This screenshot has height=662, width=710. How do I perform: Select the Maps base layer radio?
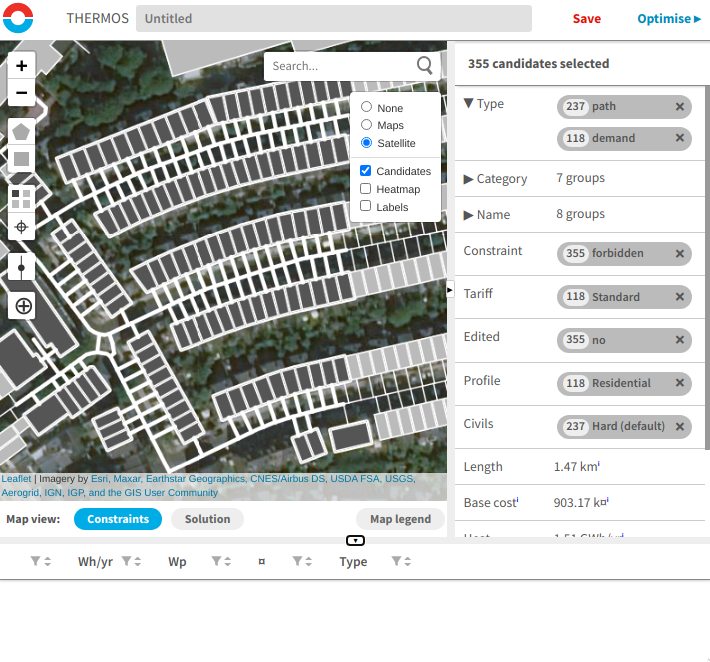pyautogui.click(x=366, y=125)
